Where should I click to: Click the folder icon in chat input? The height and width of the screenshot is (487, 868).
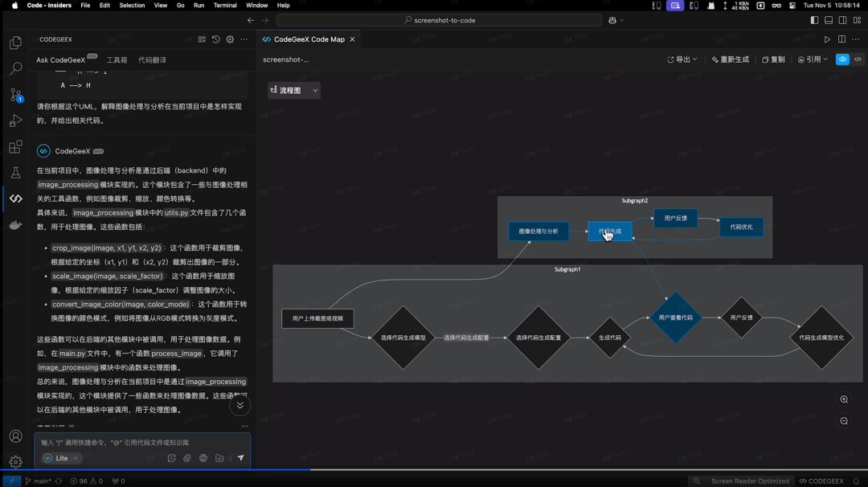[x=219, y=458]
